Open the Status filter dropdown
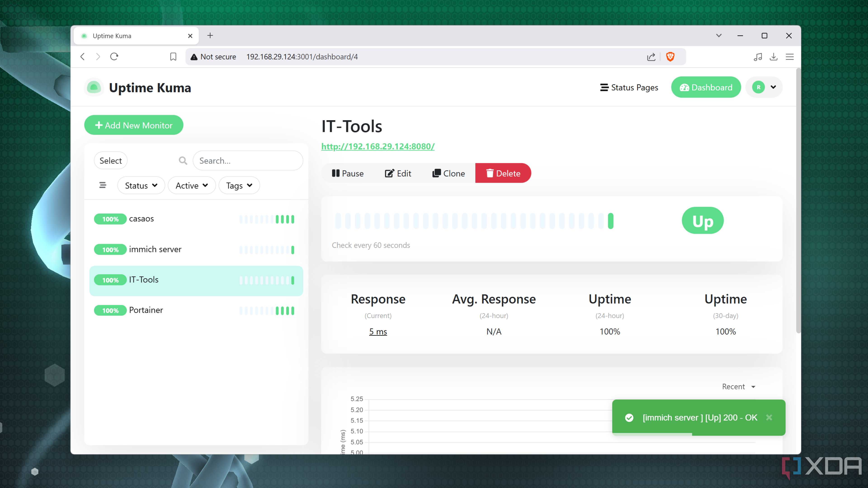 coord(141,185)
